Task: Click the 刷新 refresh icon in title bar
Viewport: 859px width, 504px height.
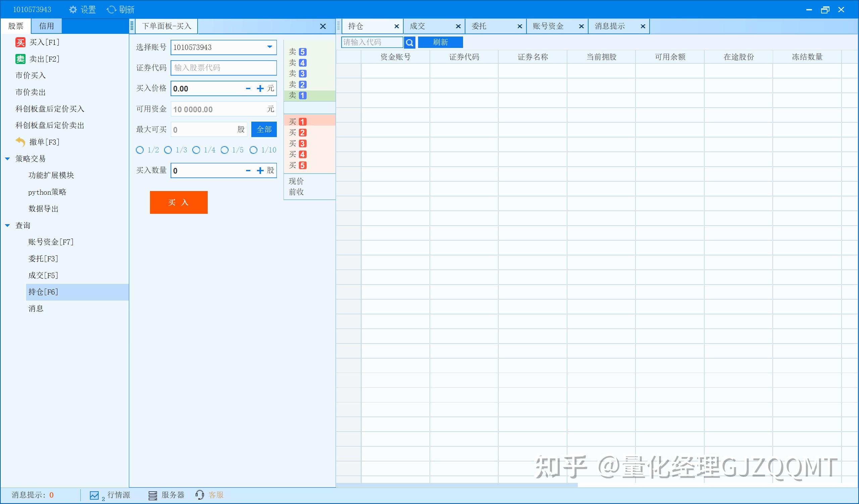Action: coord(111,9)
